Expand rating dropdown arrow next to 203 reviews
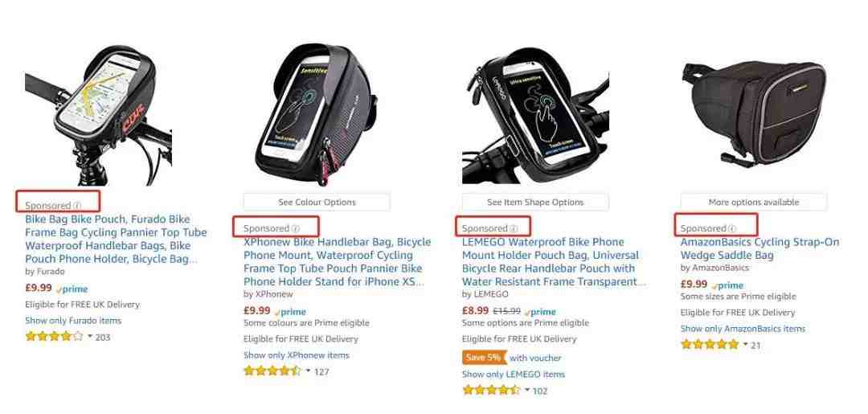 [90, 336]
